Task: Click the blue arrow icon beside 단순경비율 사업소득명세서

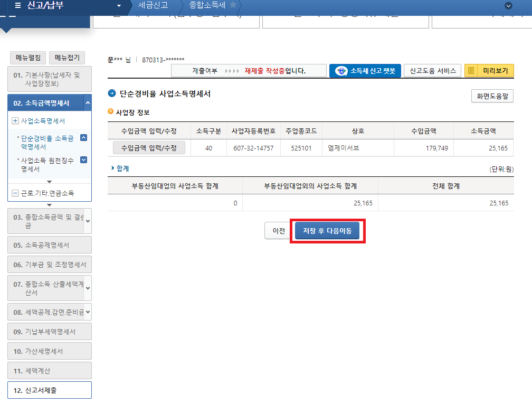Action: [x=112, y=93]
